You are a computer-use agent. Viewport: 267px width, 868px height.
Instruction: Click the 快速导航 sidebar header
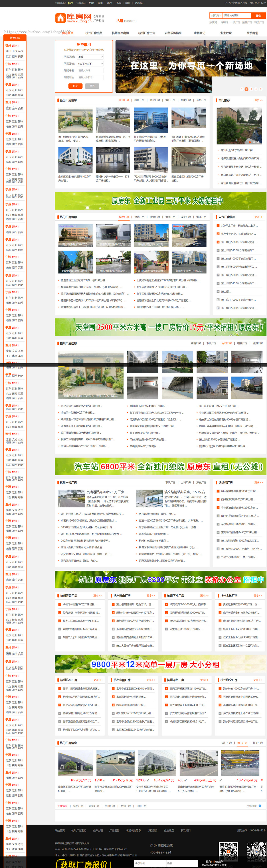[x=15, y=38]
